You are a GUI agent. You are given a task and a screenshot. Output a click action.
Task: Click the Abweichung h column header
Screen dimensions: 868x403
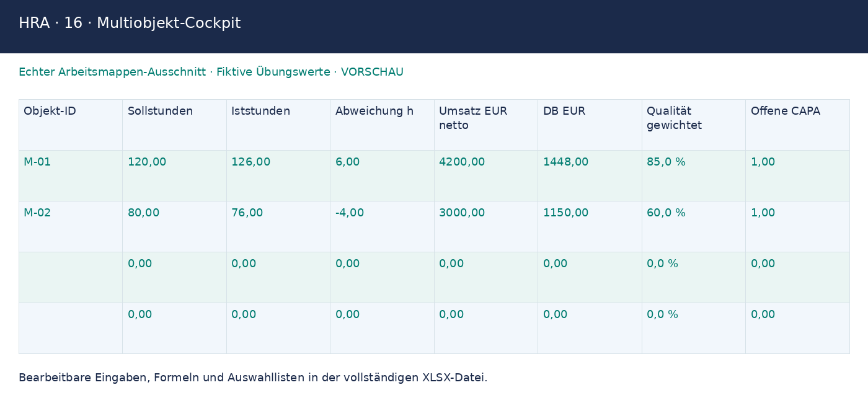[382, 125]
